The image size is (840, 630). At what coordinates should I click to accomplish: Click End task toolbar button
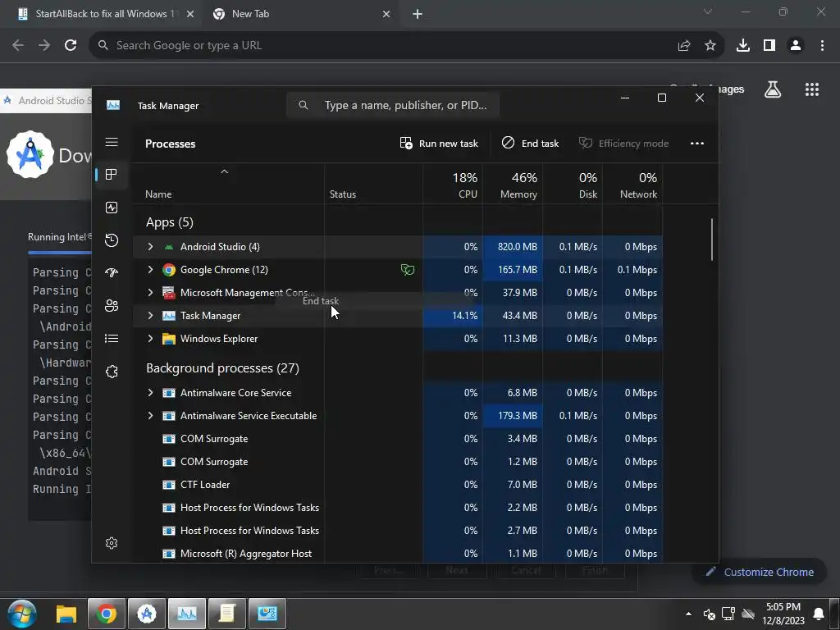(x=530, y=143)
